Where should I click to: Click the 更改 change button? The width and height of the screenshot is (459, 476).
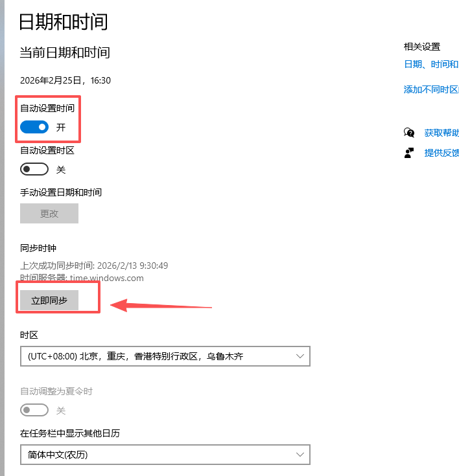pyautogui.click(x=49, y=214)
